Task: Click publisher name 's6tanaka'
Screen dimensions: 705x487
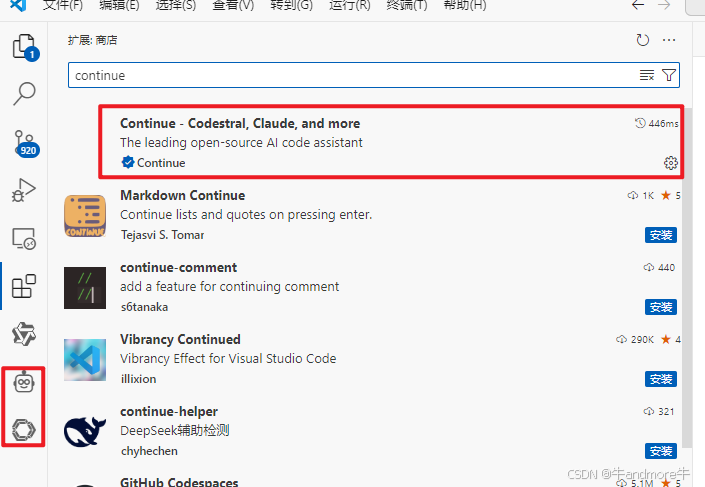Action: point(144,307)
